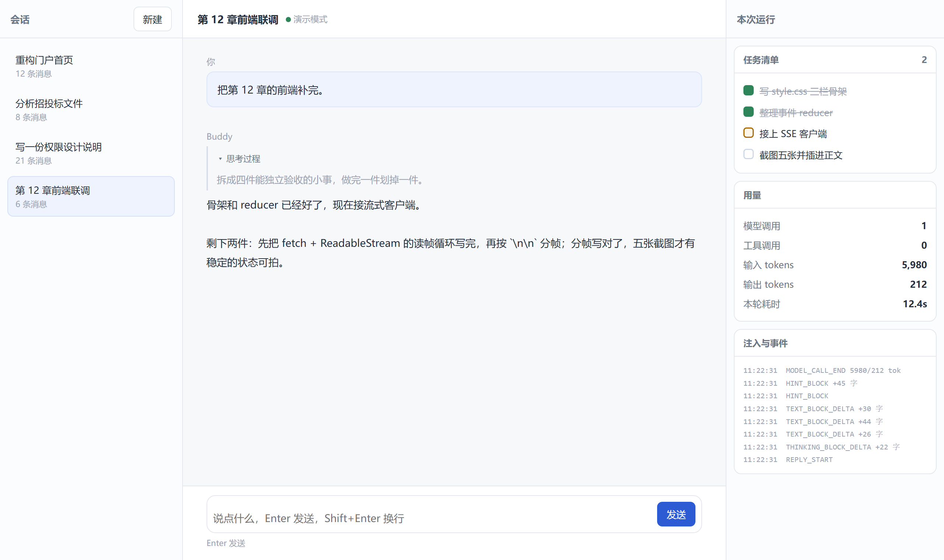Check the 截图五张并插进正文 task
Screen dimensions: 944x560
[749, 154]
